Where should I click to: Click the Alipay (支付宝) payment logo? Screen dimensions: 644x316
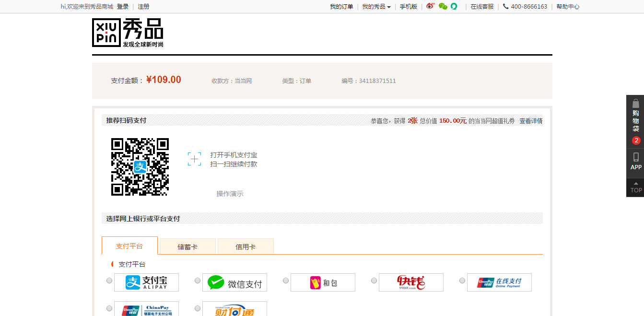click(x=146, y=282)
